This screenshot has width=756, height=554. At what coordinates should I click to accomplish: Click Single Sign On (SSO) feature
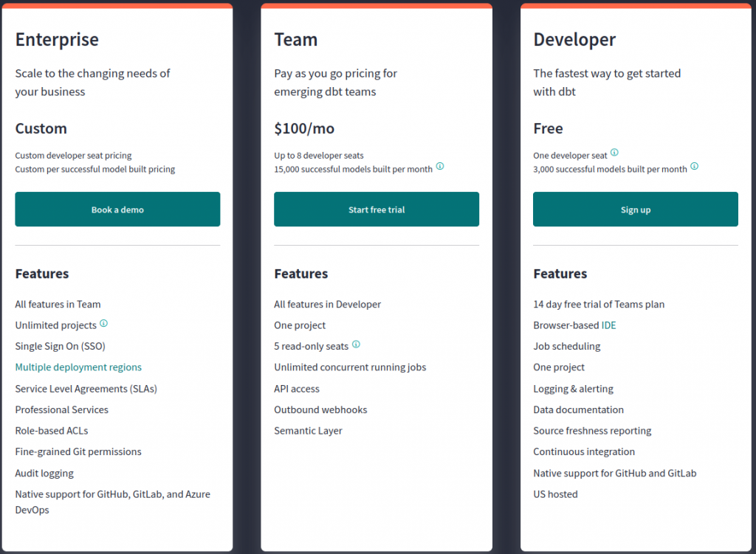click(61, 347)
